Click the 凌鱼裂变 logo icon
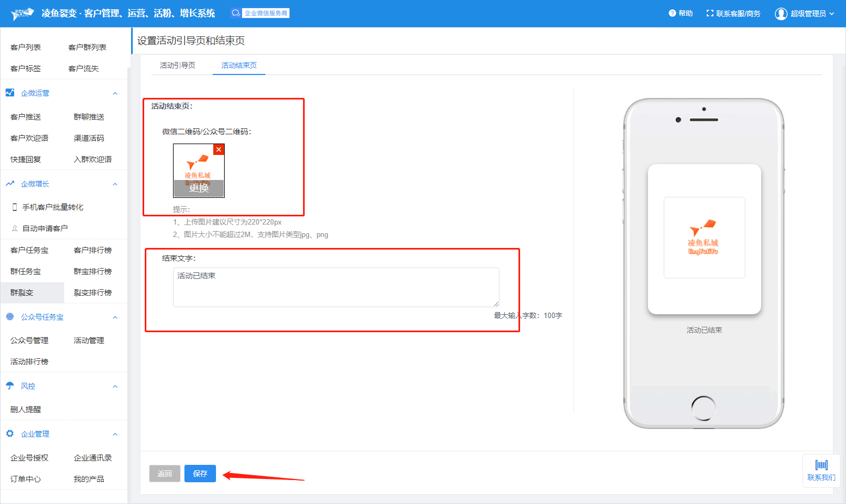 point(22,14)
